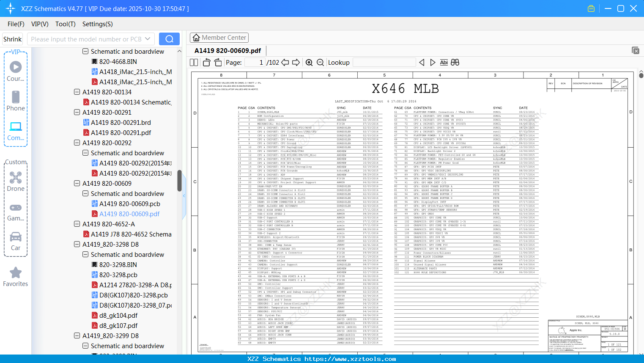Click the binoculars find icon
644x363 pixels.
pyautogui.click(x=455, y=63)
